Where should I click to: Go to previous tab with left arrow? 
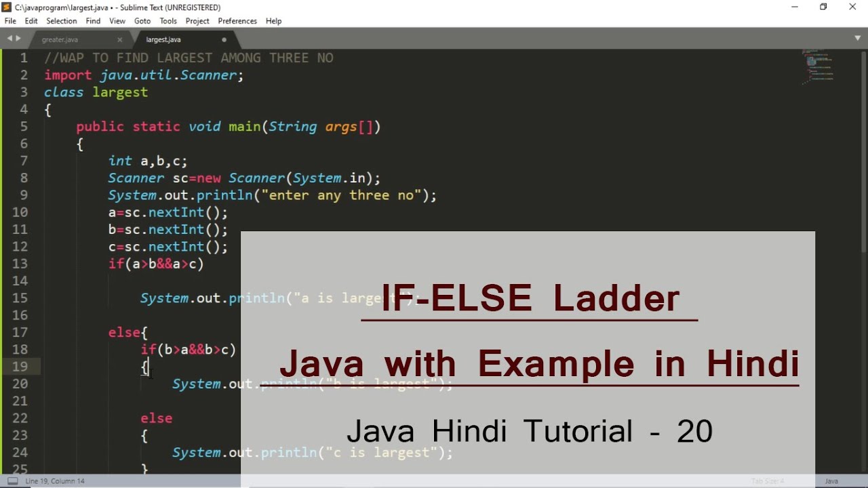tap(9, 39)
